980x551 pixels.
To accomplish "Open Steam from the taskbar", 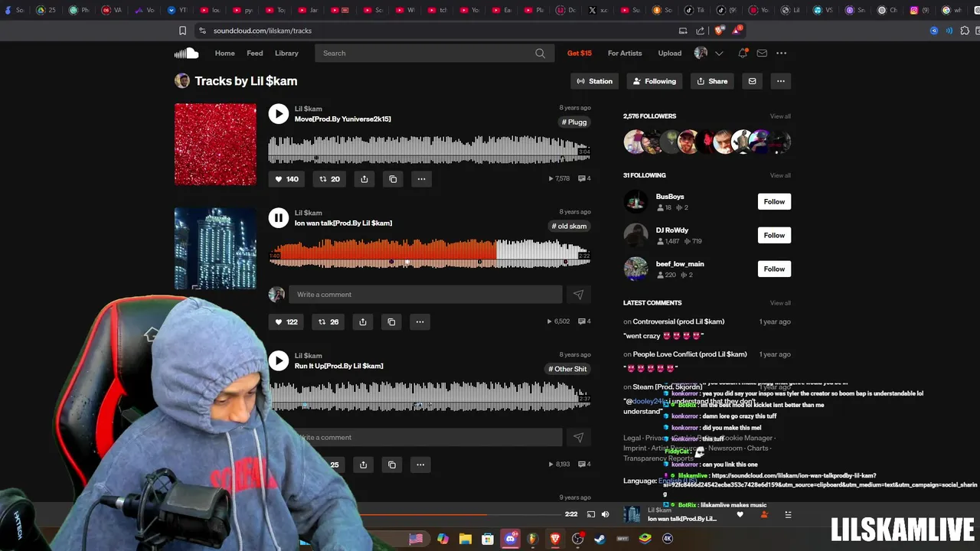I will click(x=599, y=539).
